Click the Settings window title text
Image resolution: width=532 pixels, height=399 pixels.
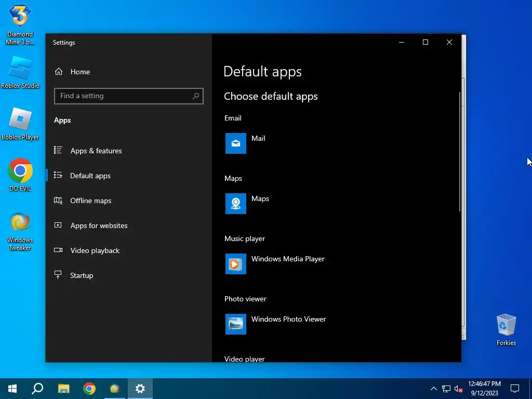64,43
